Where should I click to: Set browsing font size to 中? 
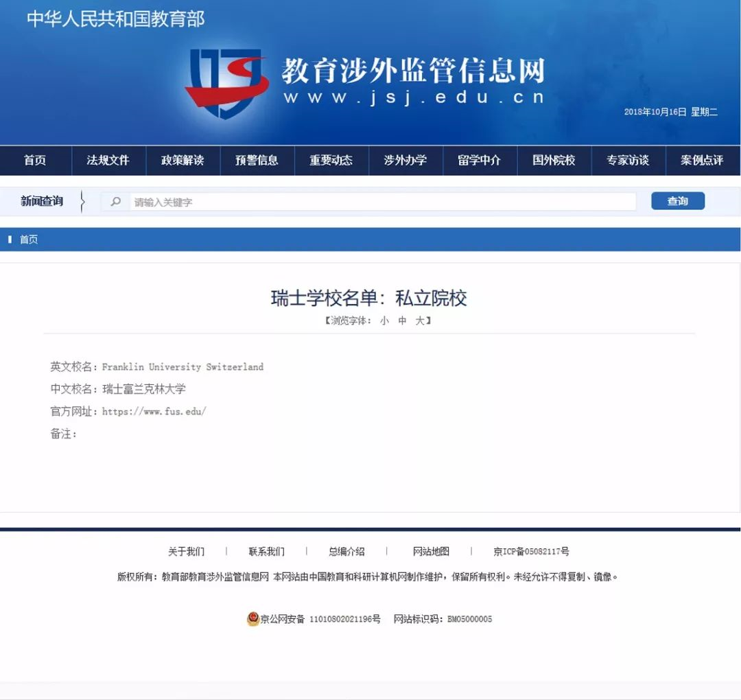(x=402, y=320)
